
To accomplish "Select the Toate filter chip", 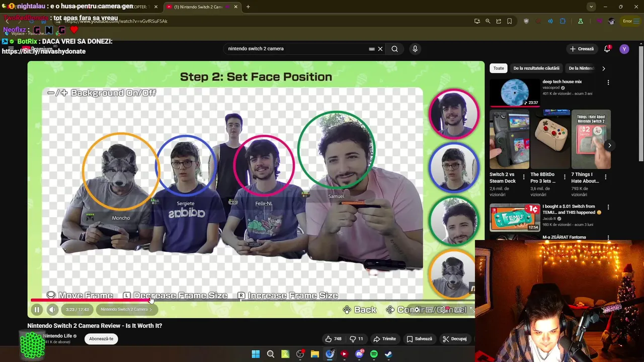I will point(499,68).
